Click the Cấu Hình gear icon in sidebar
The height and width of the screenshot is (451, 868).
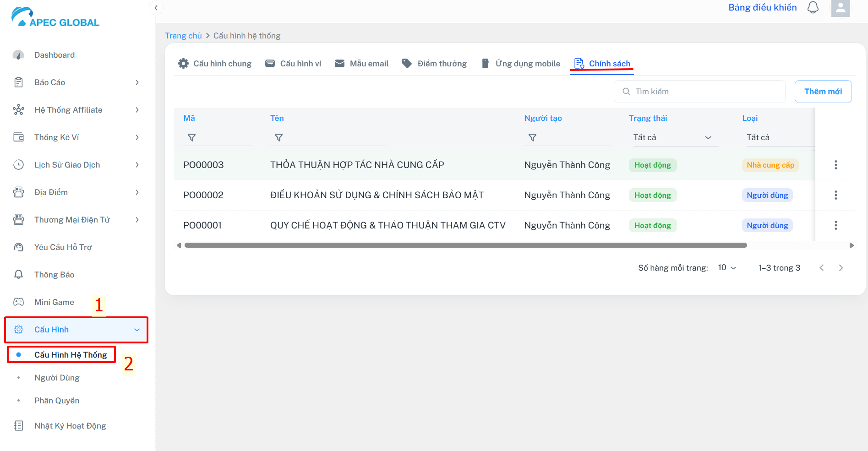[18, 330]
